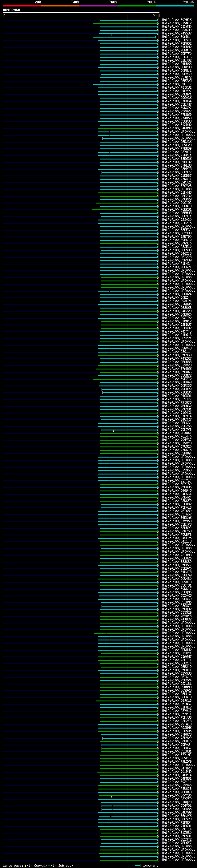This screenshot has width=197, height=868.
Task: Open the UniRef100_Q6F6R1 hit link
Action: tap(177, 267)
